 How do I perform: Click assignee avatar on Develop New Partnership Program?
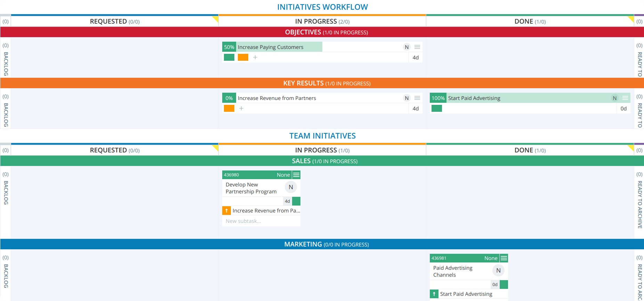(x=291, y=187)
